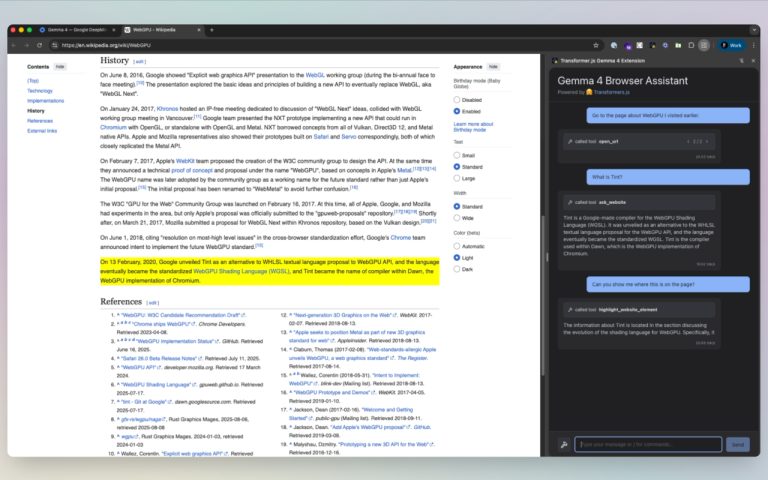The image size is (768, 480).
Task: Set color mode to Dark
Action: click(x=456, y=269)
